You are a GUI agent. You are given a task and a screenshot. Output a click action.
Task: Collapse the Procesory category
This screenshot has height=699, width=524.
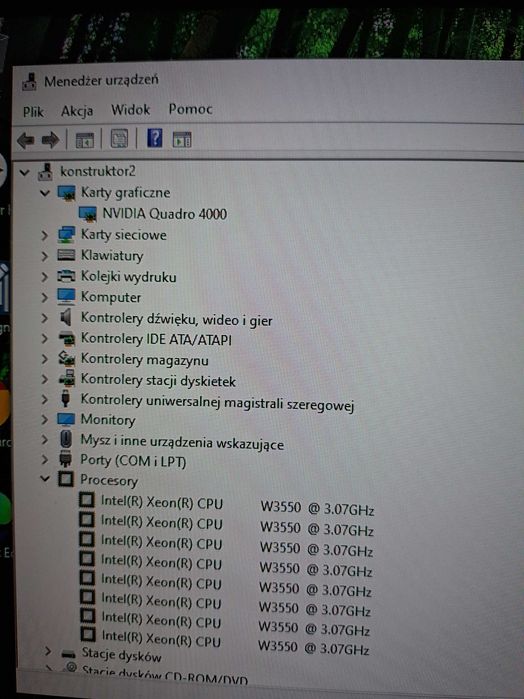(45, 478)
